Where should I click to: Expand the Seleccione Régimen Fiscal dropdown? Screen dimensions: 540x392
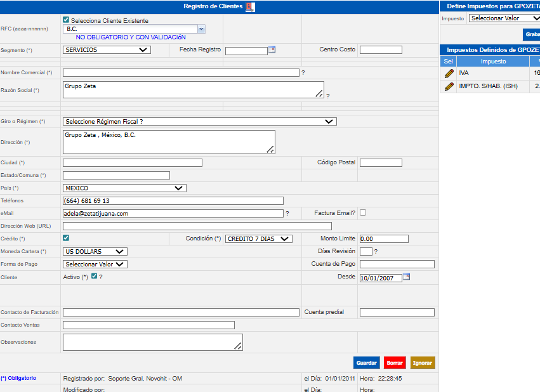point(199,121)
